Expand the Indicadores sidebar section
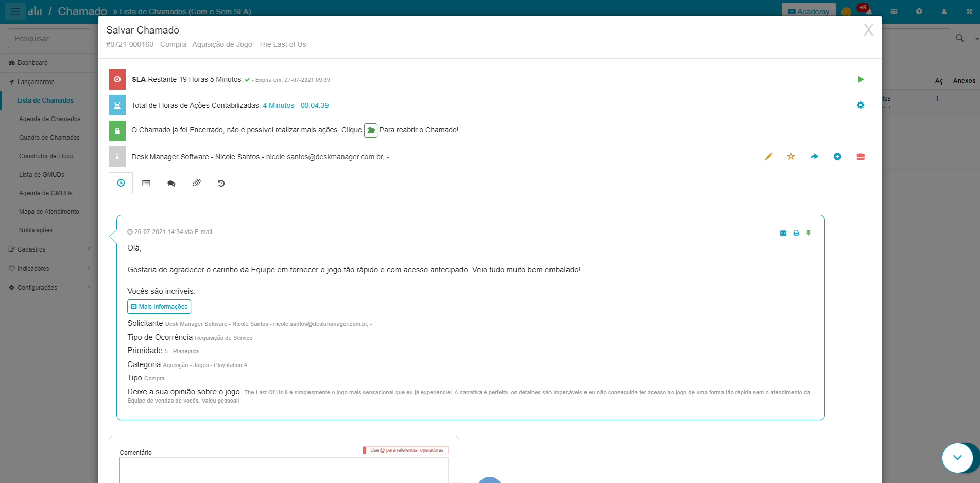This screenshot has width=980, height=483. [x=49, y=269]
